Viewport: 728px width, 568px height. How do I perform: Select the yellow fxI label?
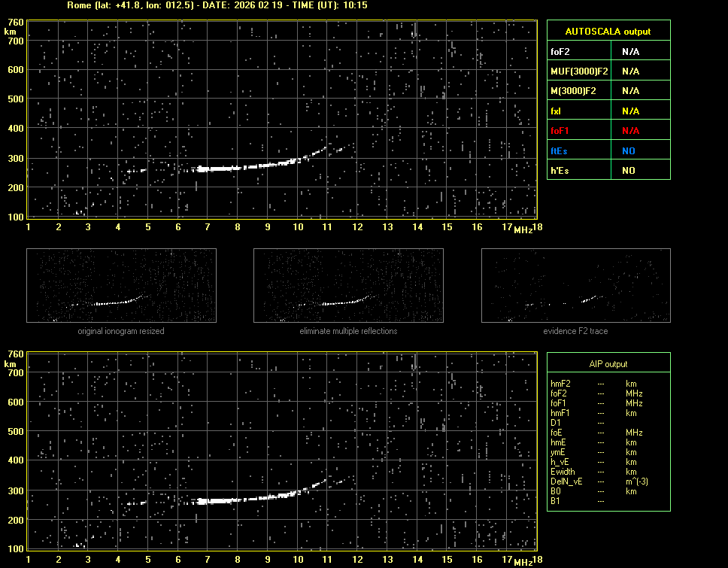tap(557, 111)
